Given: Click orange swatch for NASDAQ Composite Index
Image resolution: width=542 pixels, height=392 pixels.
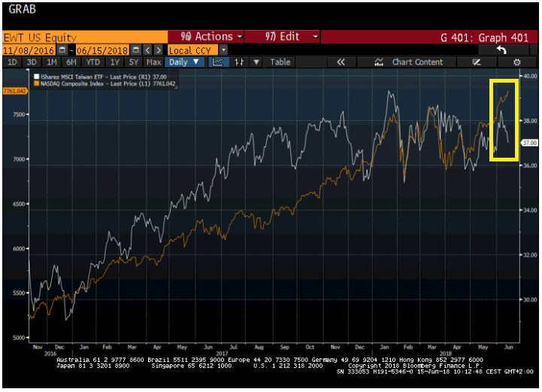Looking at the screenshot, I should [36, 83].
